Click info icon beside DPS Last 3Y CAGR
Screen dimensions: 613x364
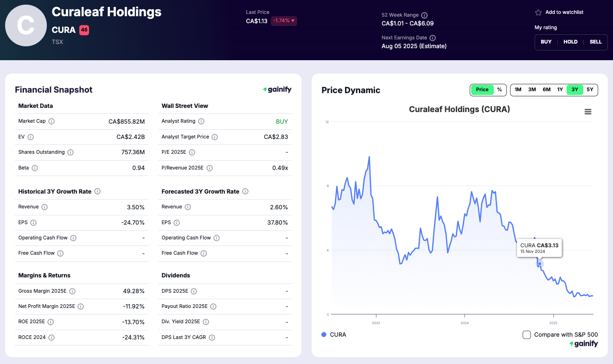212,338
